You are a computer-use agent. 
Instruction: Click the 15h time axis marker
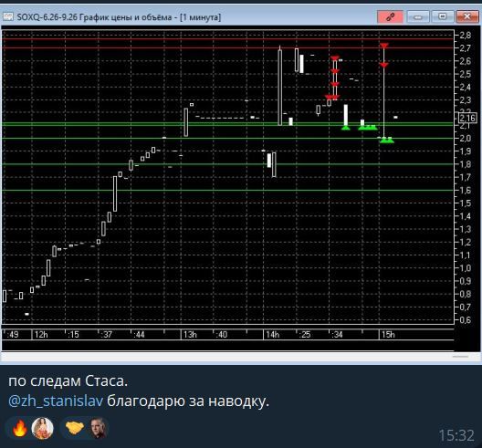pyautogui.click(x=388, y=334)
